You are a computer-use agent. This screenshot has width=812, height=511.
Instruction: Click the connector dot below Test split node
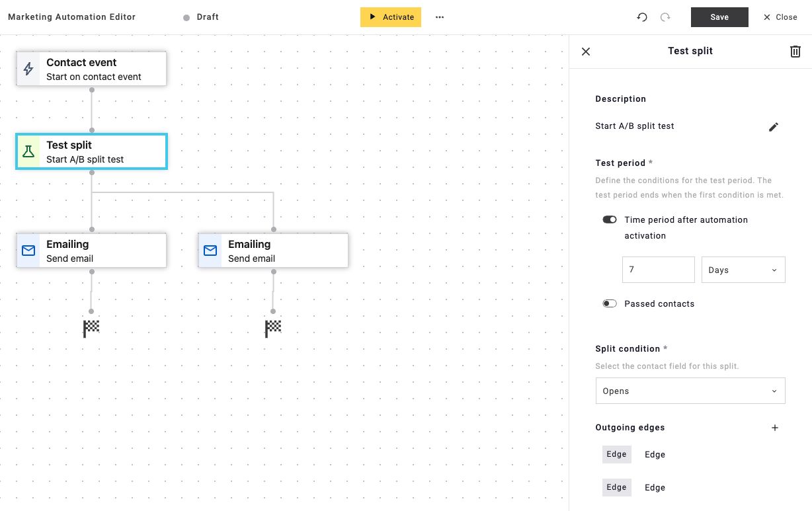click(91, 173)
